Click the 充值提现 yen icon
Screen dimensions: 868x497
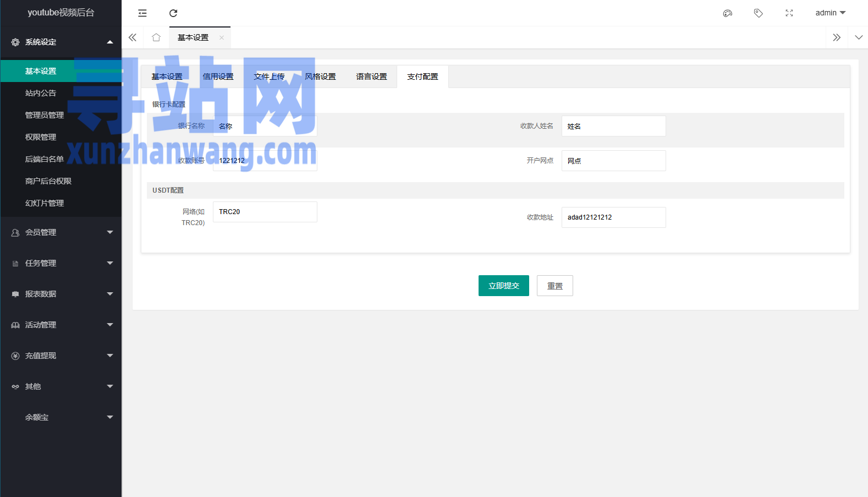15,356
